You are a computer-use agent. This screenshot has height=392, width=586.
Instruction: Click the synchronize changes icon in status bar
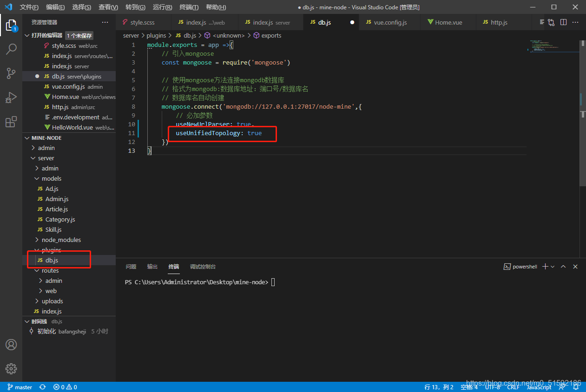click(43, 387)
